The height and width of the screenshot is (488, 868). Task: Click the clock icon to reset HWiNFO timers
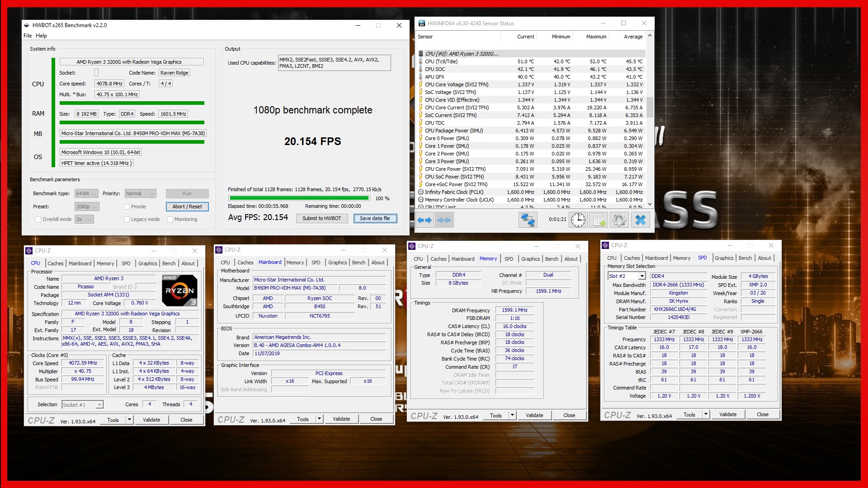tap(578, 220)
